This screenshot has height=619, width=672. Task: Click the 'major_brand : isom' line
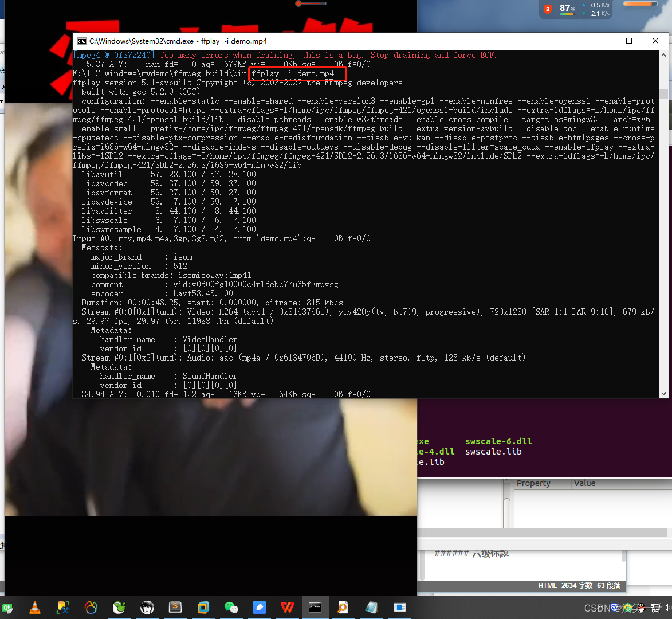[142, 257]
